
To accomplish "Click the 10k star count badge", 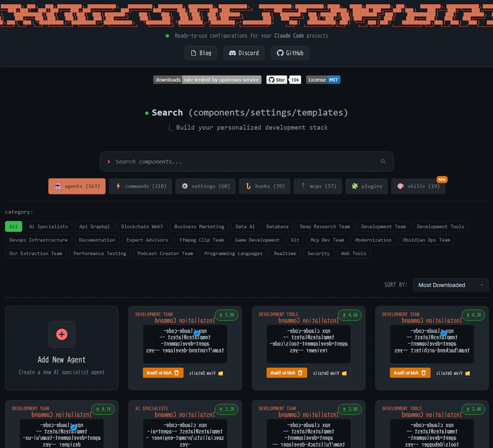I will 295,80.
